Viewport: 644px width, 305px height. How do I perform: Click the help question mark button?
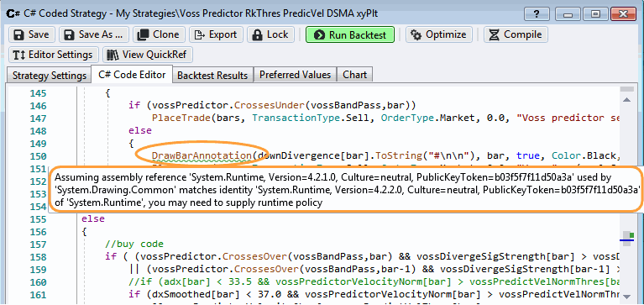coord(536,14)
